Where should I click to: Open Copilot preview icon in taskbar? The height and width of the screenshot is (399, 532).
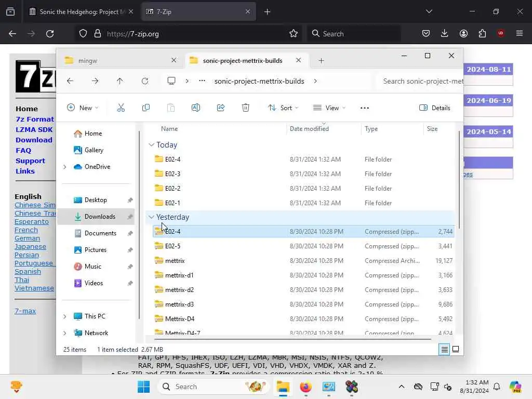pyautogui.click(x=515, y=387)
